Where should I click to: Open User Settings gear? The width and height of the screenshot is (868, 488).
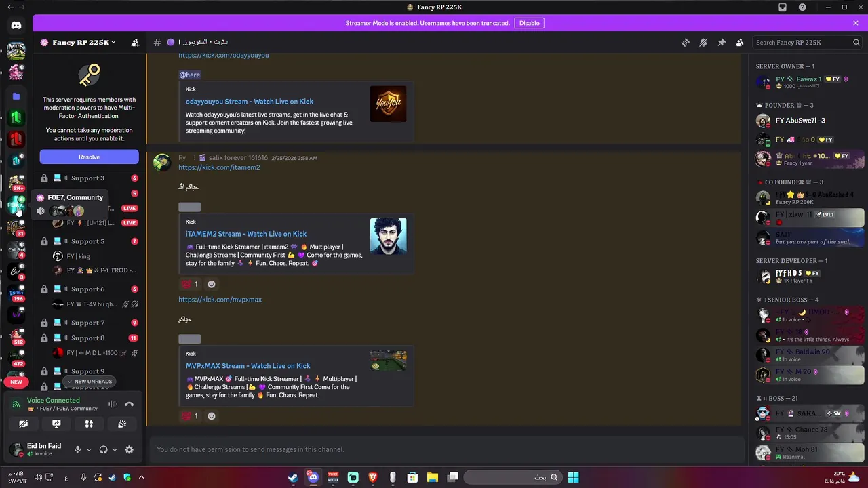pyautogui.click(x=130, y=449)
